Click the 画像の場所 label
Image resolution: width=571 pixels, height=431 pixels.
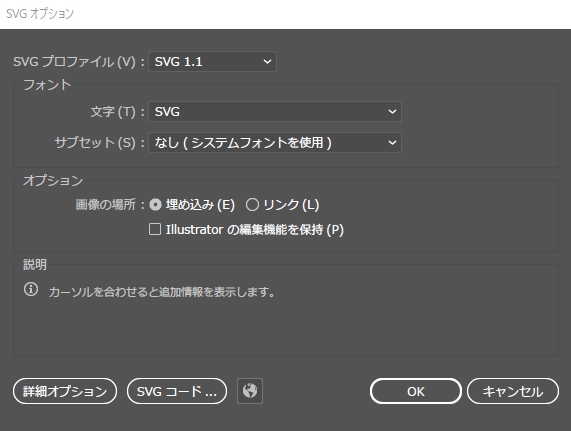106,205
